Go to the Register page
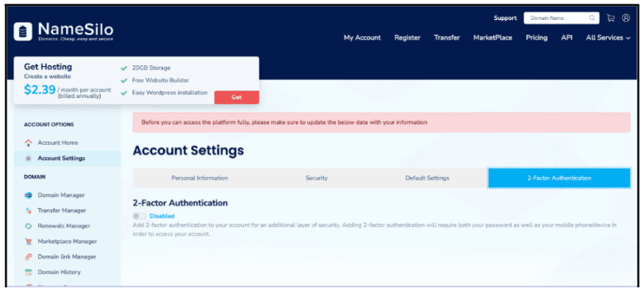644x291 pixels. tap(407, 37)
